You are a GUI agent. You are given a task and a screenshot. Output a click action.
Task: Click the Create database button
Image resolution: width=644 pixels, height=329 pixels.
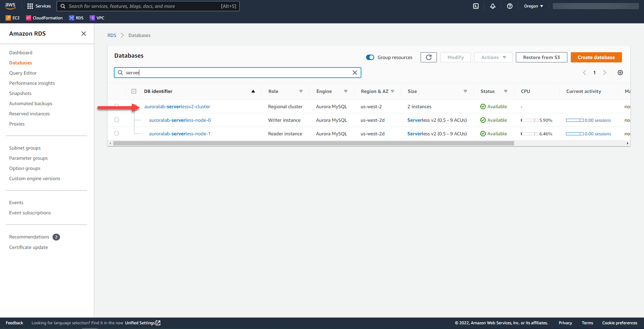coord(596,57)
